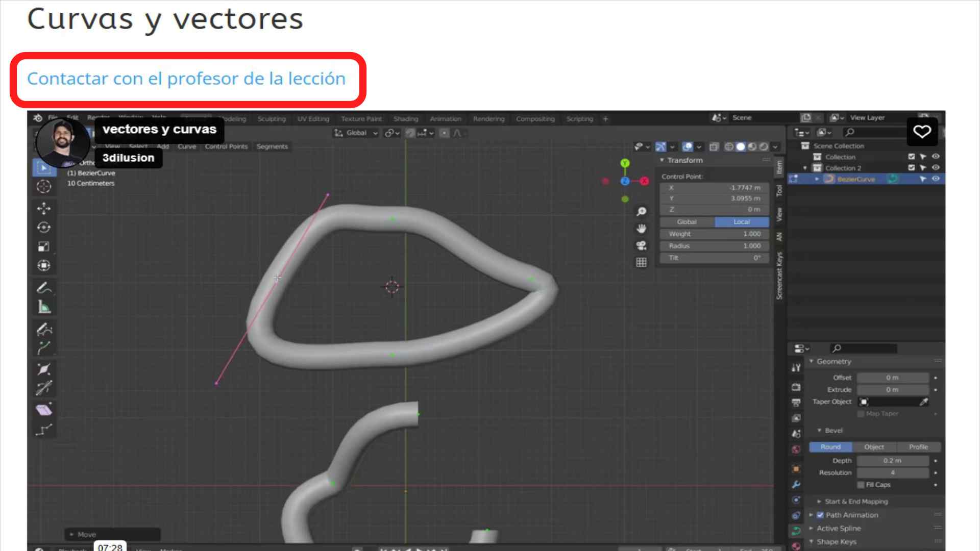This screenshot has height=551, width=980.
Task: Open the Sculpting workspace tab
Action: coord(272,119)
